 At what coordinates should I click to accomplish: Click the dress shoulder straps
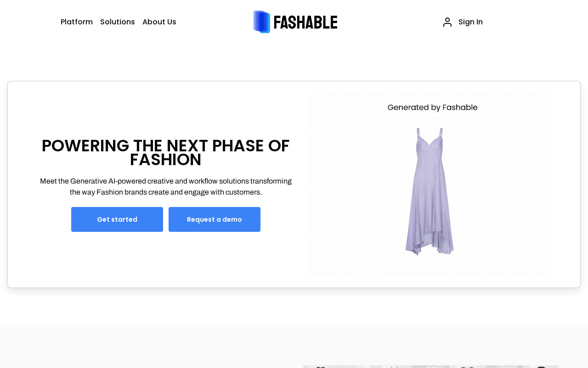(430, 132)
